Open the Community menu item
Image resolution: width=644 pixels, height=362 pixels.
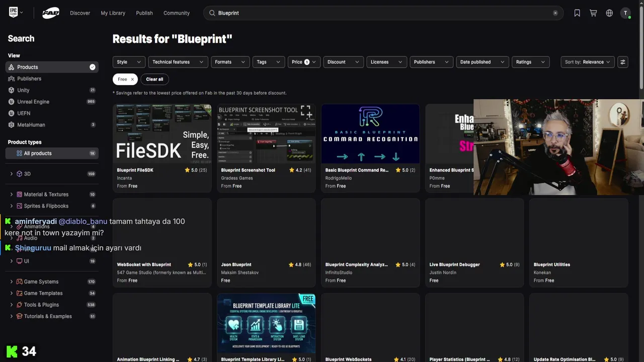coord(177,13)
